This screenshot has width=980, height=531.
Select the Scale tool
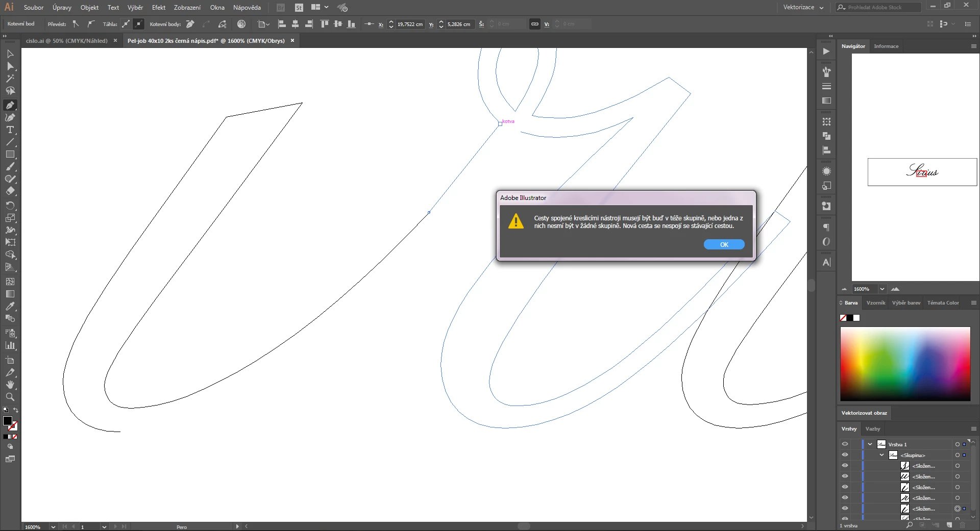(10, 218)
